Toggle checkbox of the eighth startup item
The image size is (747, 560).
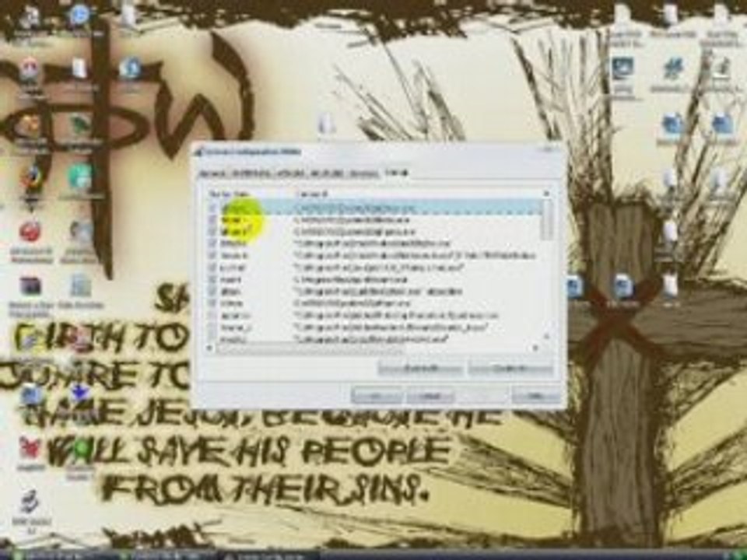pyautogui.click(x=213, y=292)
